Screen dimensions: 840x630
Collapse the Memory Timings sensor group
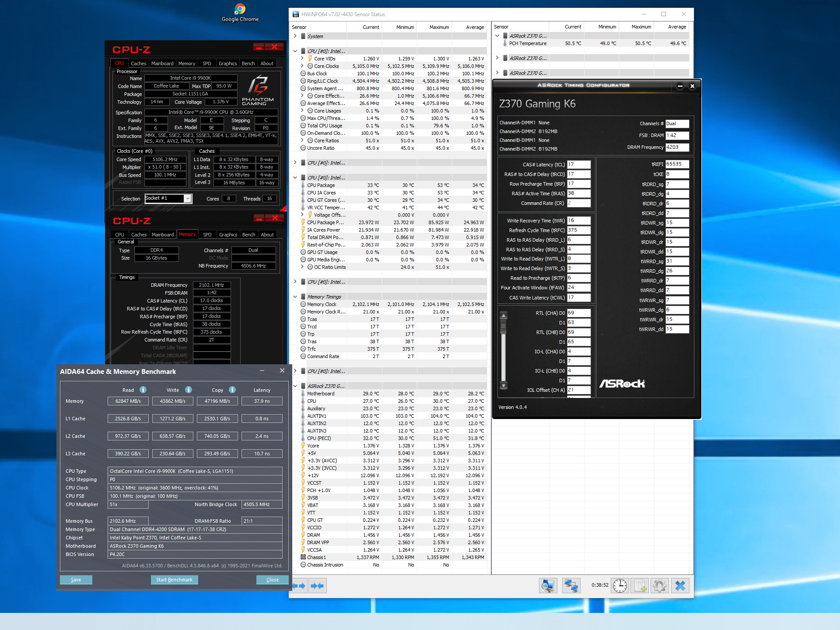[x=295, y=297]
